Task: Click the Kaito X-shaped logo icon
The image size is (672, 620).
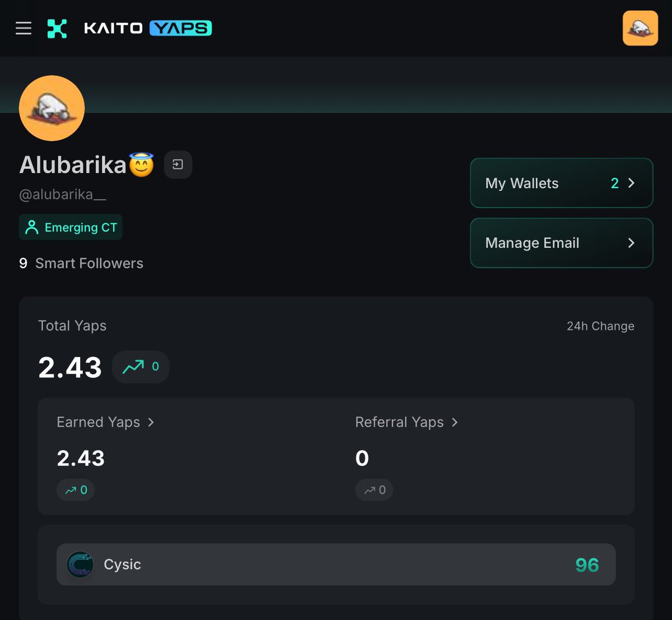Action: pos(57,28)
